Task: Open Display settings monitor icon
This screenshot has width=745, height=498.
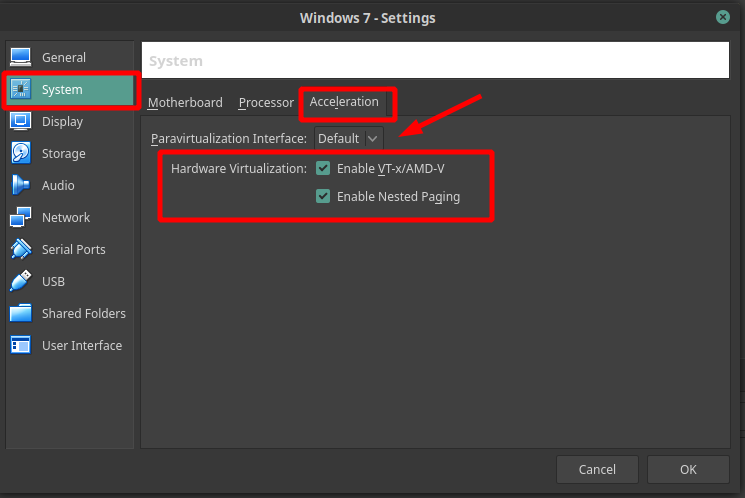Action: [20, 121]
